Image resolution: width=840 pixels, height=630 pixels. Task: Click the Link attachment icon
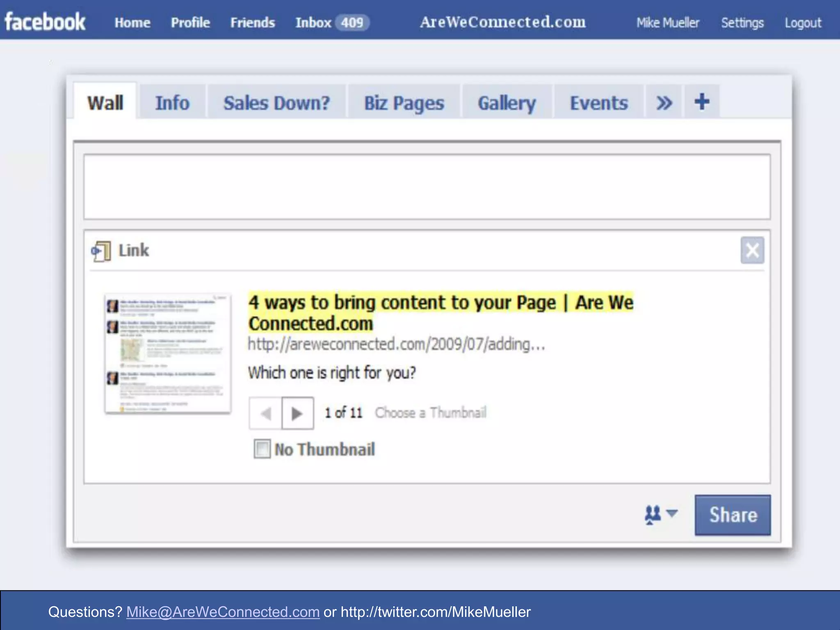click(101, 251)
